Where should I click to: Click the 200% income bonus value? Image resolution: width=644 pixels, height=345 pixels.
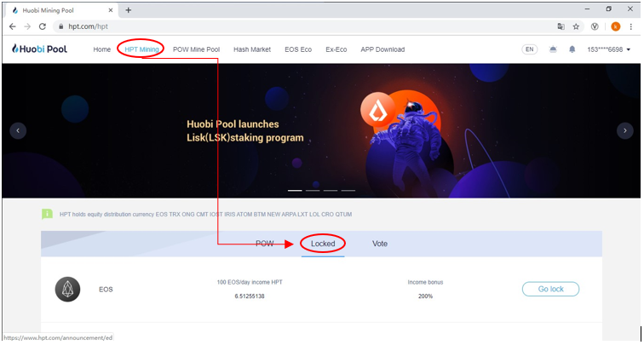click(x=426, y=296)
